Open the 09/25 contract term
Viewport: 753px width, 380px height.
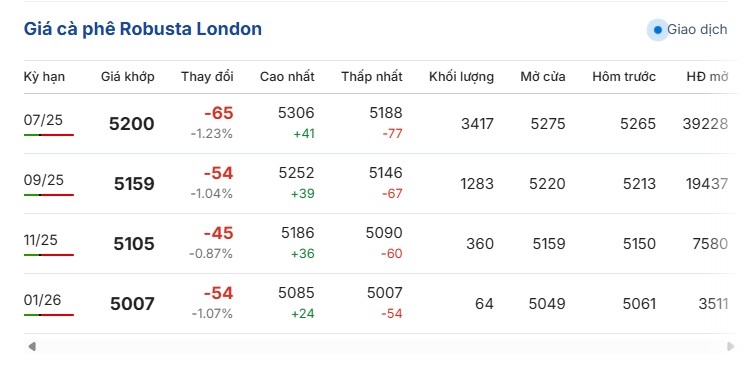click(x=44, y=180)
